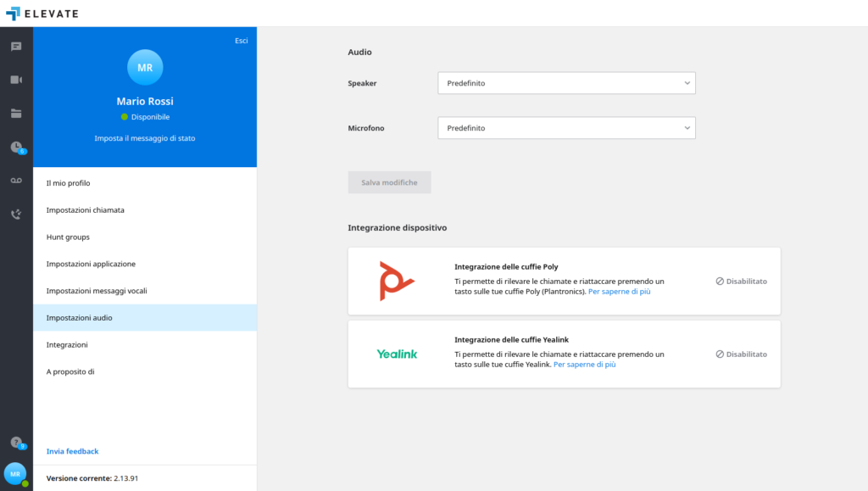Expand the Microfono dropdown
The width and height of the screenshot is (868, 491).
point(566,128)
